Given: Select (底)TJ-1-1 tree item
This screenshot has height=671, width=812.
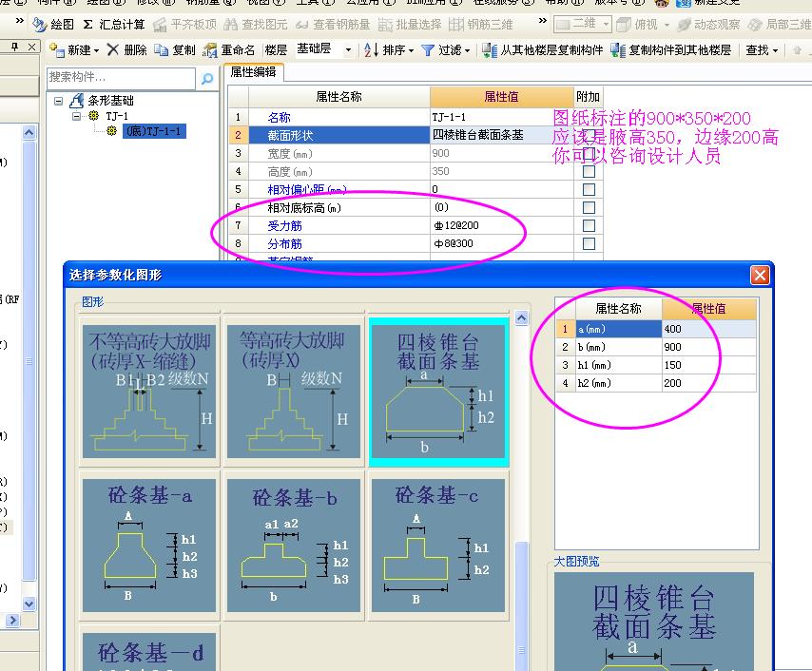Looking at the screenshot, I should point(154,131).
